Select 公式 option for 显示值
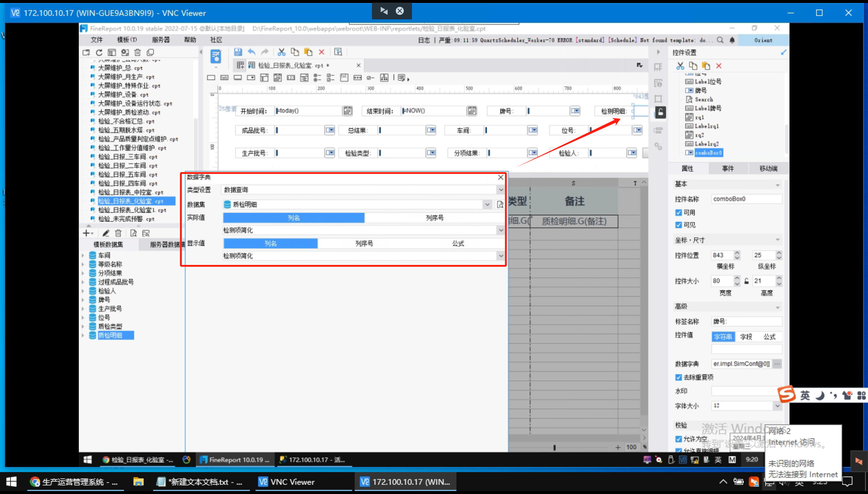This screenshot has width=868, height=494. 458,243
